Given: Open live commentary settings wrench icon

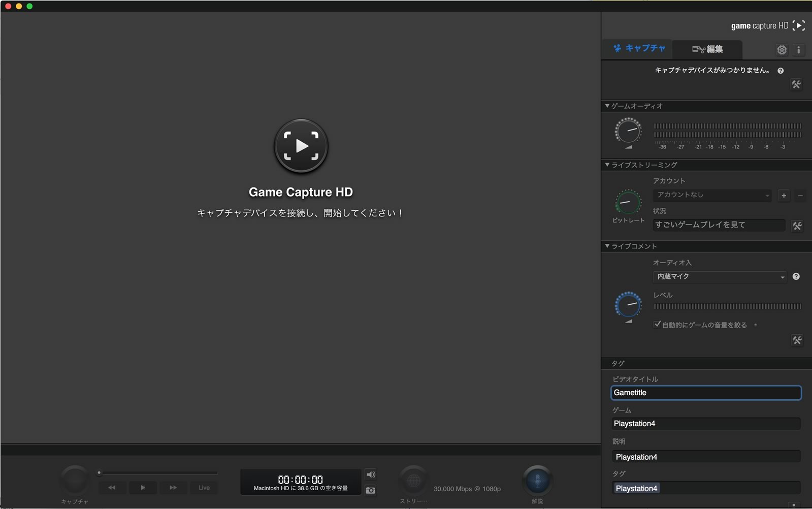Looking at the screenshot, I should tap(797, 340).
